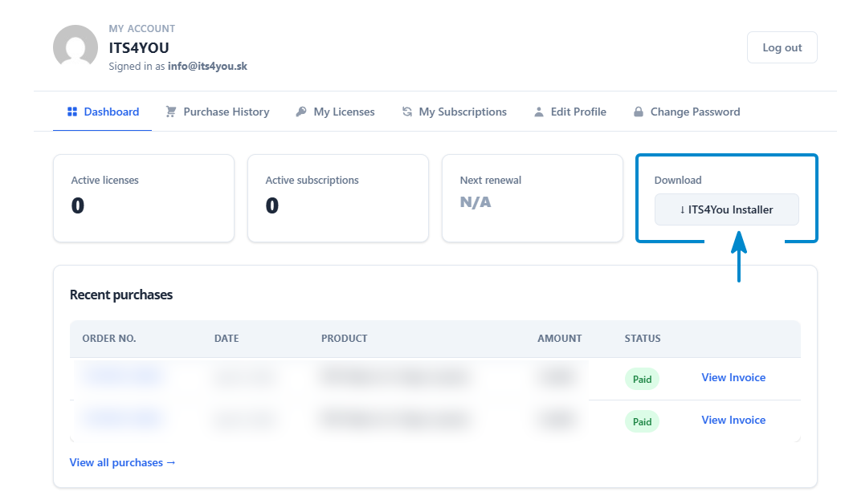Viewport: 845px width, 504px height.
Task: Go to the My Licenses tab
Action: pos(335,112)
